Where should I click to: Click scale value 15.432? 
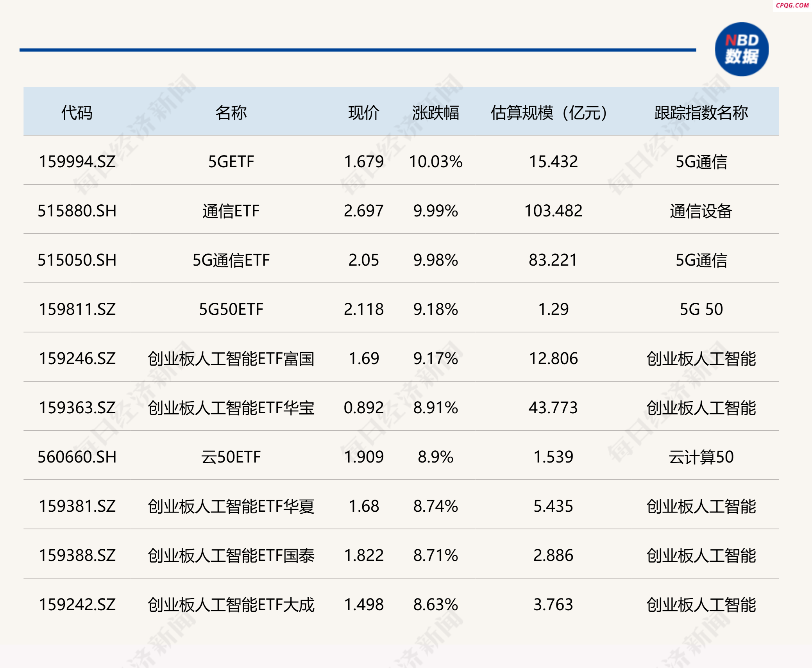point(553,162)
